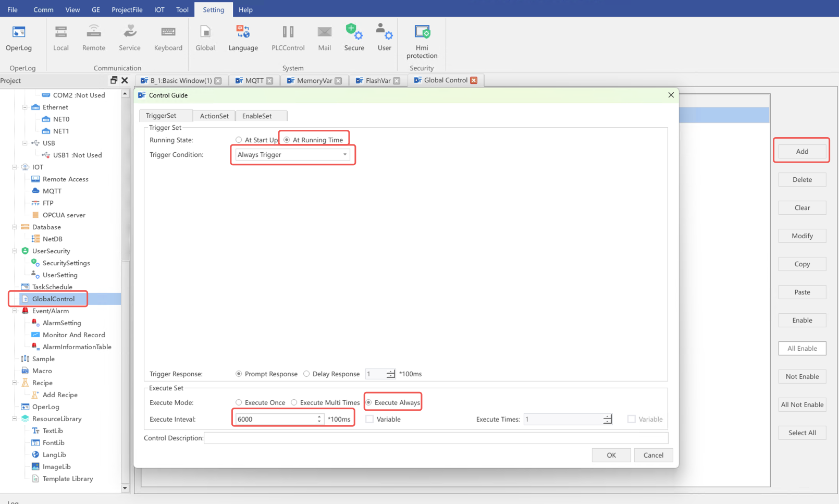Image resolution: width=839 pixels, height=504 pixels.
Task: Collapse the Event/Alarm tree node
Action: click(x=15, y=311)
